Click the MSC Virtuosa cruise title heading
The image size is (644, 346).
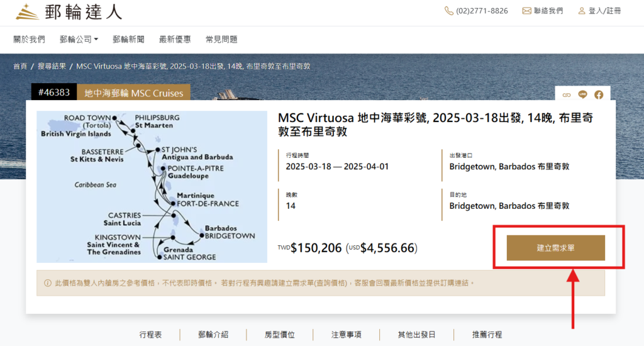pyautogui.click(x=435, y=125)
